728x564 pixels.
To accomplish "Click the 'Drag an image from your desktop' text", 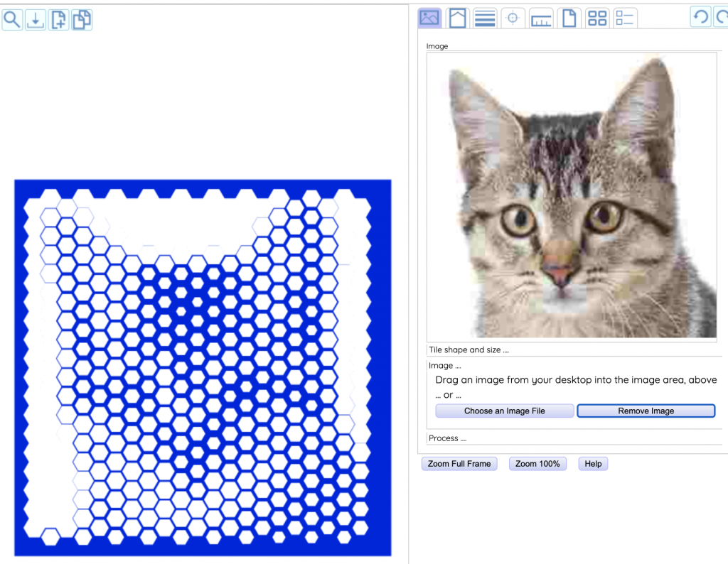I will 576,380.
